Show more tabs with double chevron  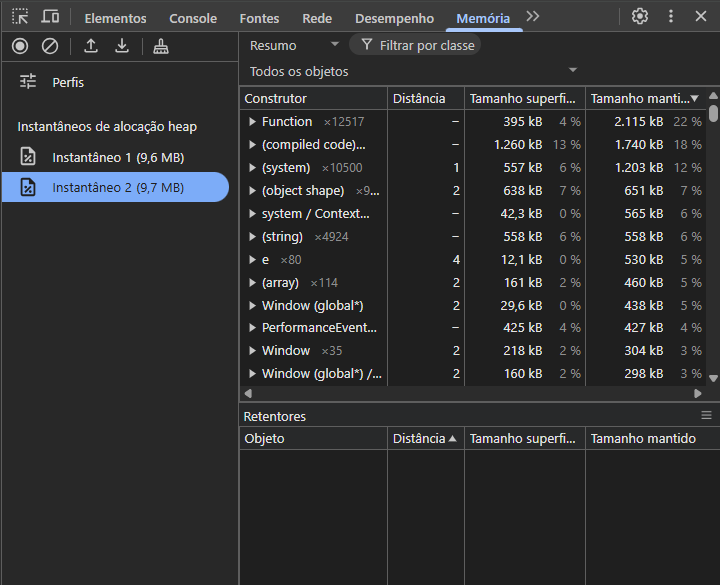pos(533,17)
